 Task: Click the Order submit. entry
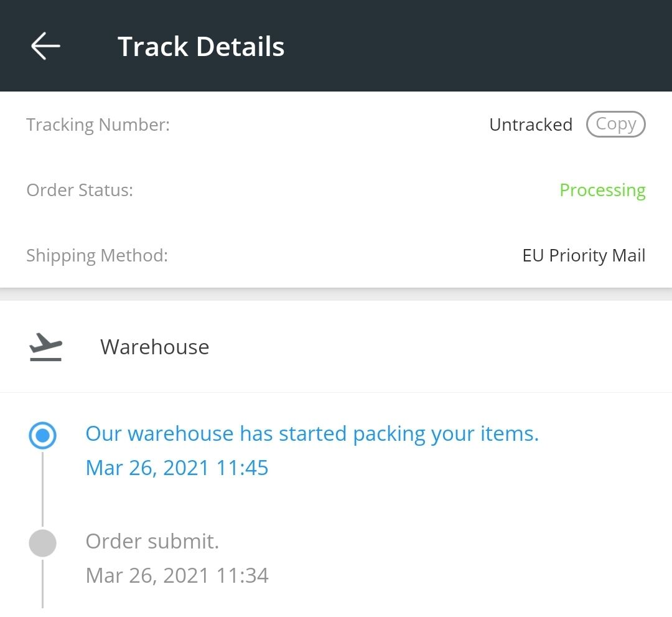[x=152, y=542]
